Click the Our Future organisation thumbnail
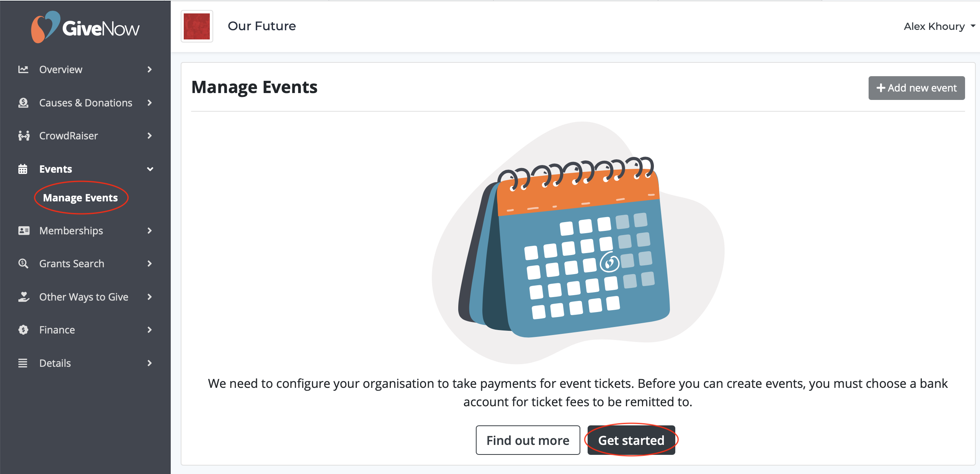This screenshot has height=474, width=980. [197, 26]
